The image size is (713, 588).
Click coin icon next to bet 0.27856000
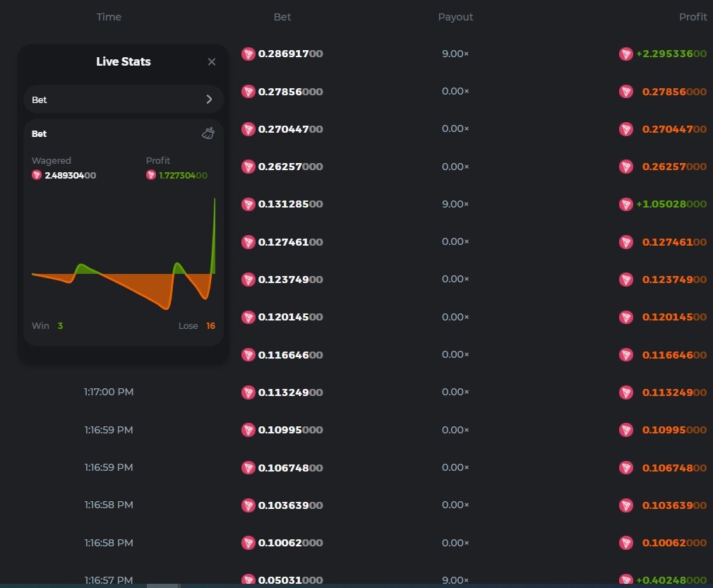(248, 91)
